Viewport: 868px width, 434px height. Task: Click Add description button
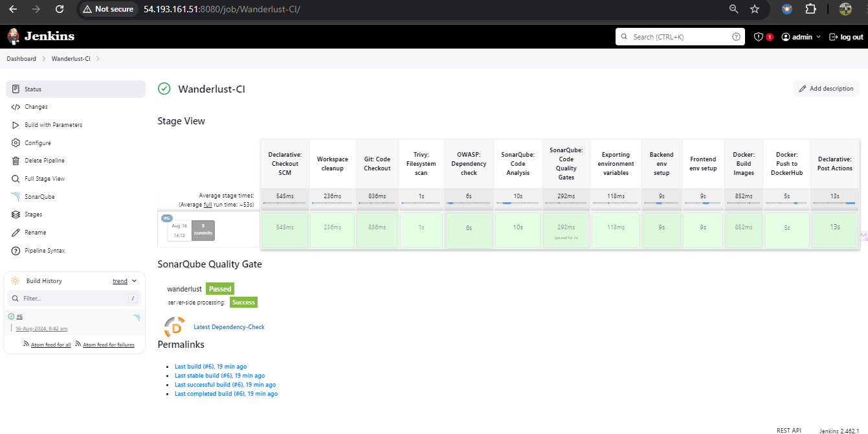point(826,89)
